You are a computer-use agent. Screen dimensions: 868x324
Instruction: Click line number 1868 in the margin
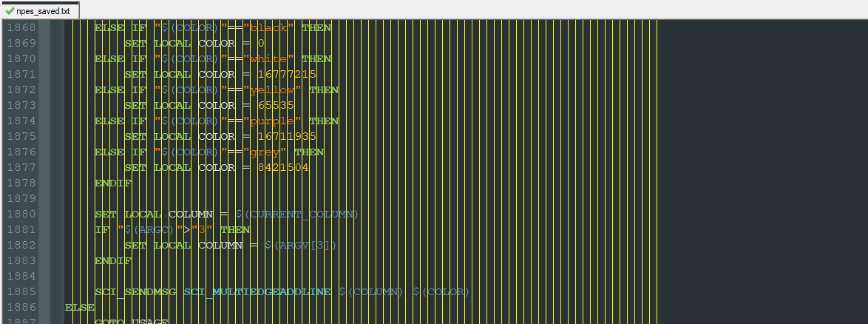(x=21, y=27)
